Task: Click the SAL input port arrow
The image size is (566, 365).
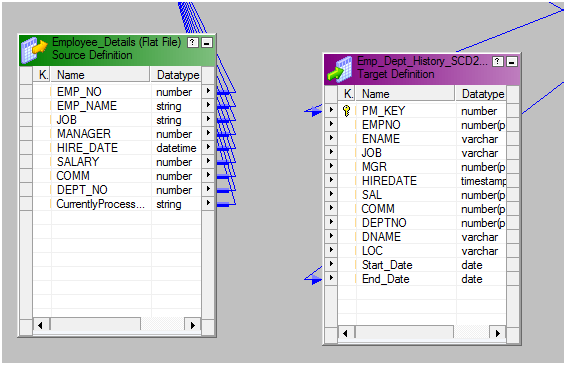Action: click(331, 194)
